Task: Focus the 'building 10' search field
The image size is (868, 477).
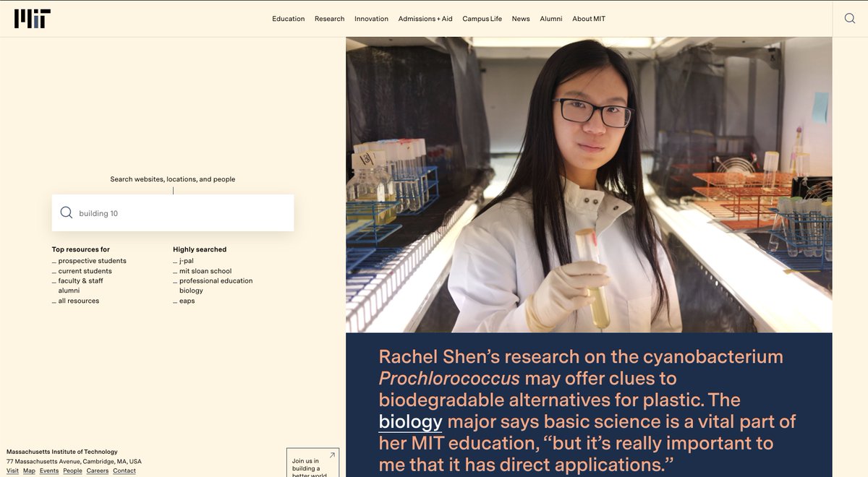Action: click(173, 213)
